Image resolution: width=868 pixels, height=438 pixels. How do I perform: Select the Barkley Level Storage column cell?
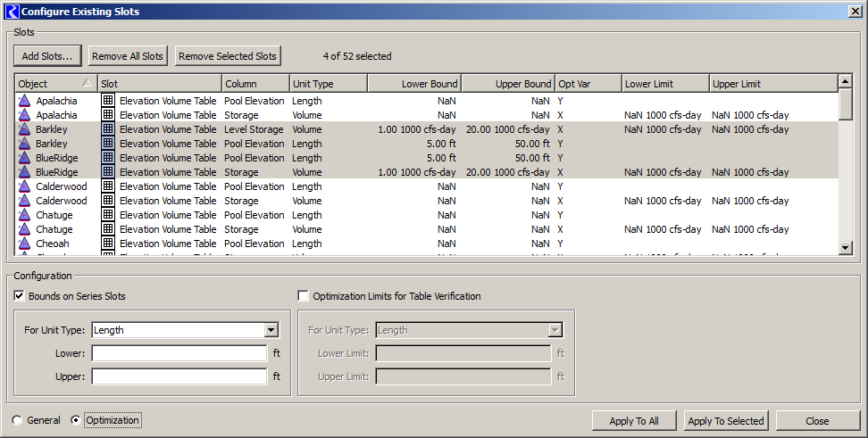(254, 129)
